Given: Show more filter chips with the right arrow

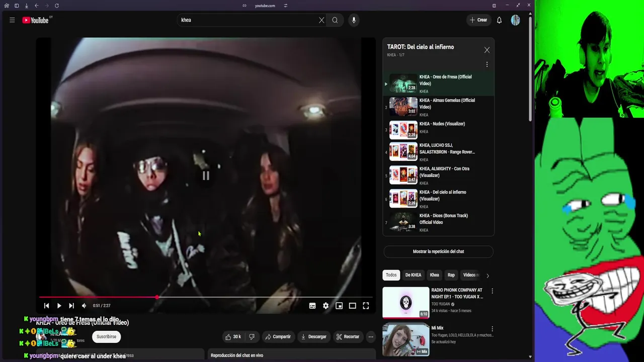Looking at the screenshot, I should (x=488, y=276).
